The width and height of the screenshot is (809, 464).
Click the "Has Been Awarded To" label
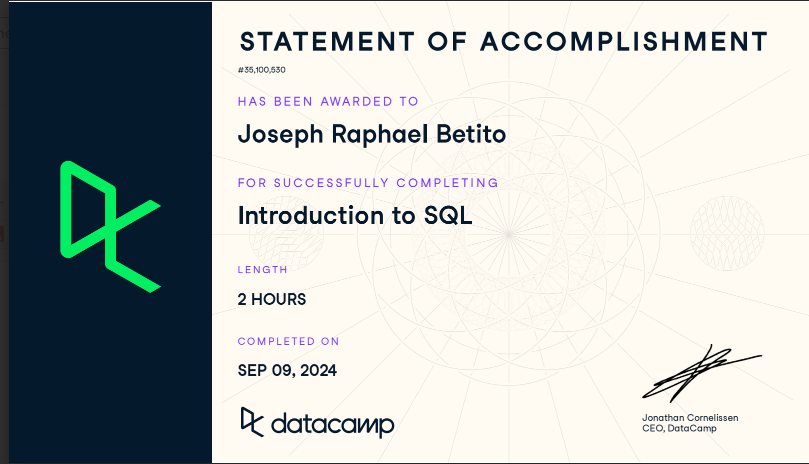tap(328, 101)
